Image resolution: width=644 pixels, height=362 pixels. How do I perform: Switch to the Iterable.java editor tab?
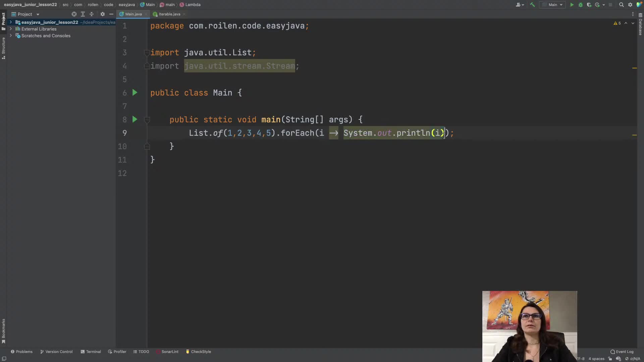169,14
